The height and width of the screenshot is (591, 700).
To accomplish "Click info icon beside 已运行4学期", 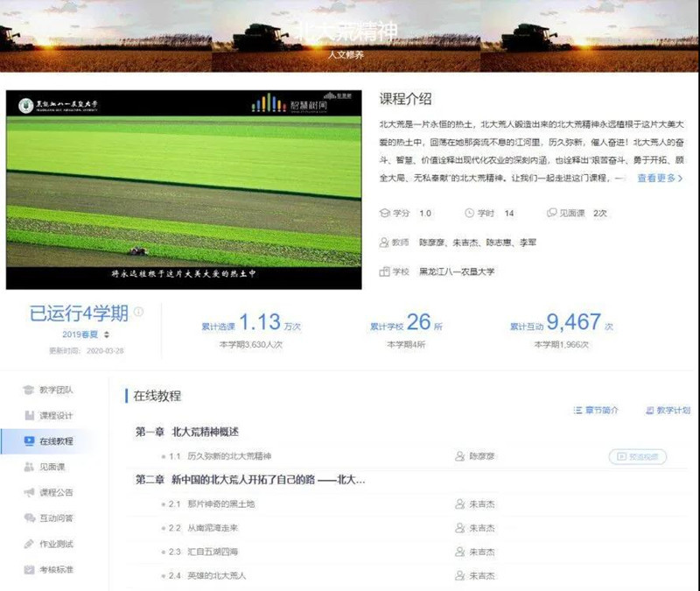I will (138, 312).
